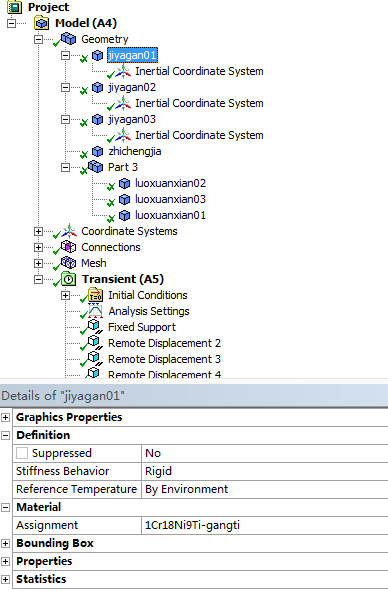
Task: Click coordinate triad icon under jiyagan02
Action: (123, 103)
